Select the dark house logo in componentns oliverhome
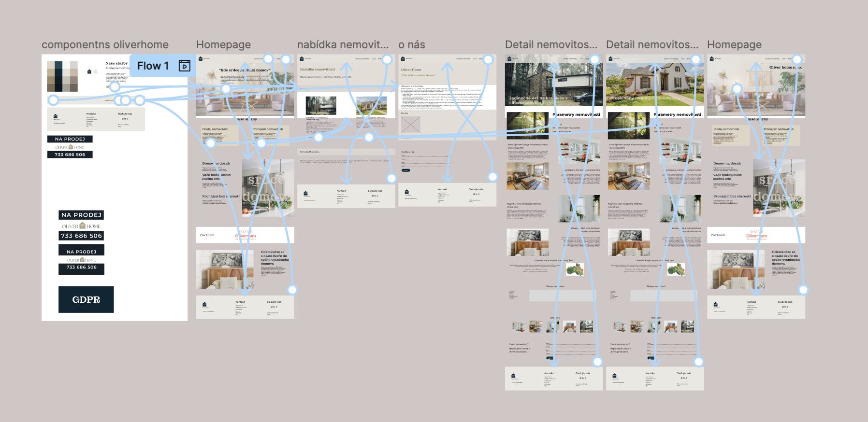 pyautogui.click(x=89, y=71)
